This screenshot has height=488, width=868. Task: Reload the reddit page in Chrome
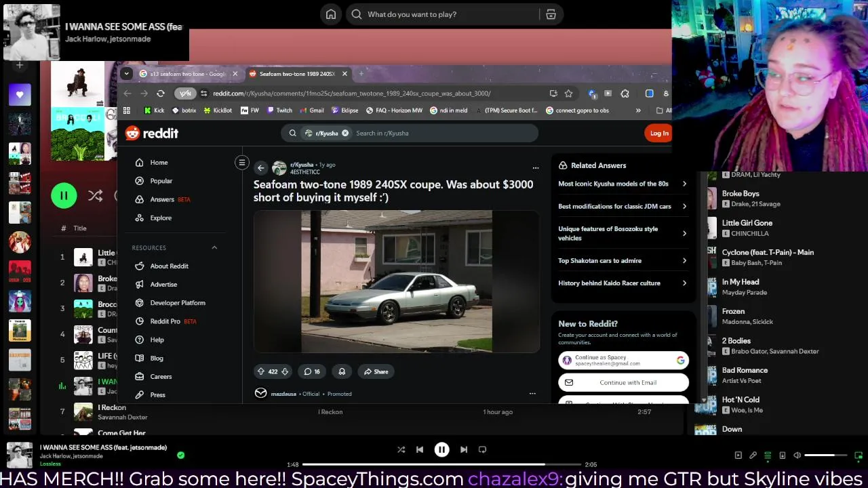tap(161, 94)
